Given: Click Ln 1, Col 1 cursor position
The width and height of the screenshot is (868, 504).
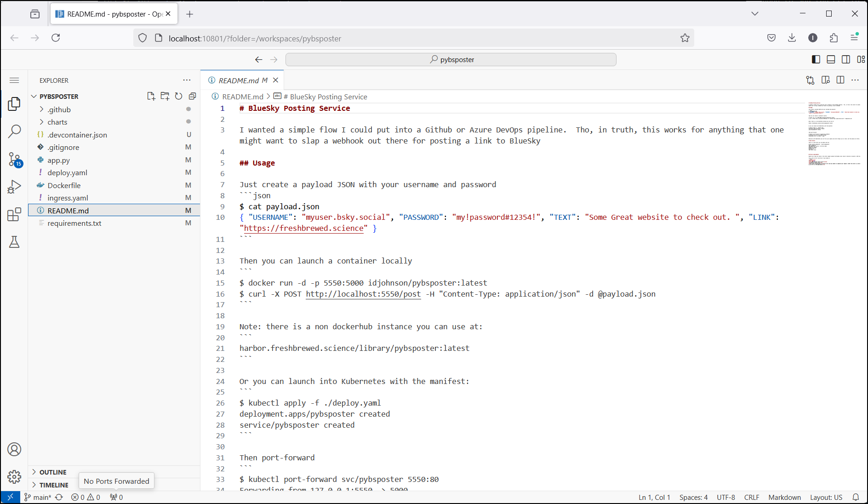Looking at the screenshot, I should point(654,497).
